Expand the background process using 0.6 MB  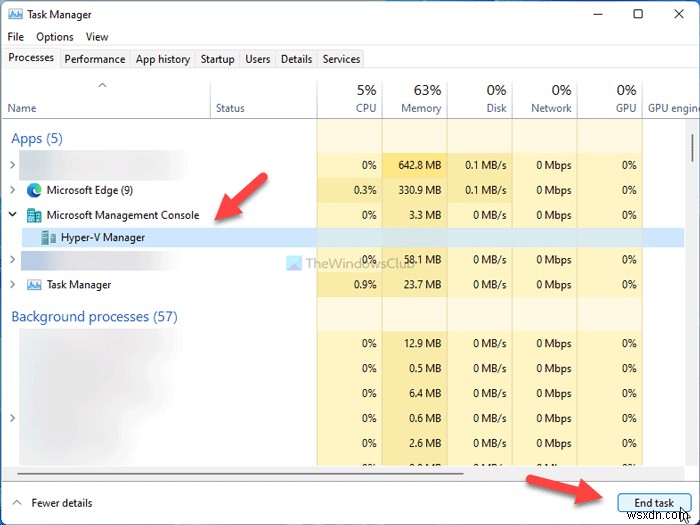click(x=12, y=418)
